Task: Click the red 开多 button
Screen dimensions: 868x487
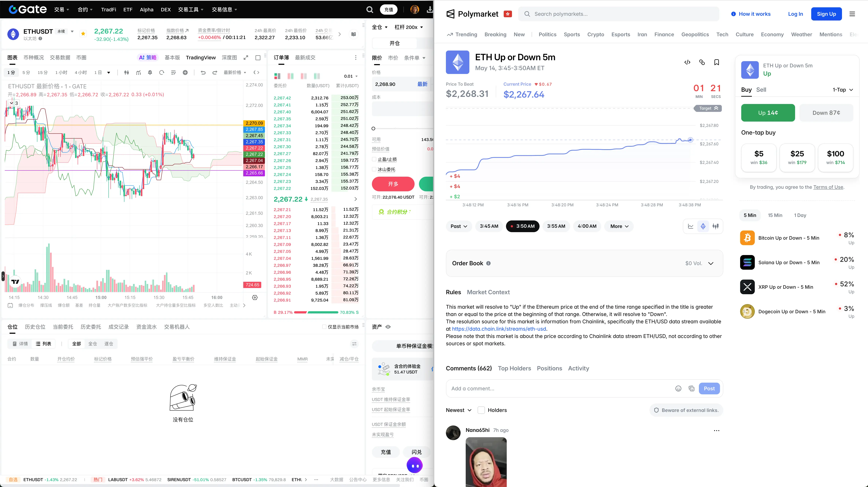Action: (393, 184)
